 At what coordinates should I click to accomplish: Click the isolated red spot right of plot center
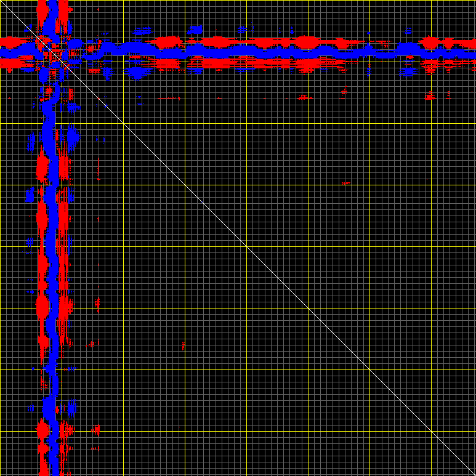point(346,183)
